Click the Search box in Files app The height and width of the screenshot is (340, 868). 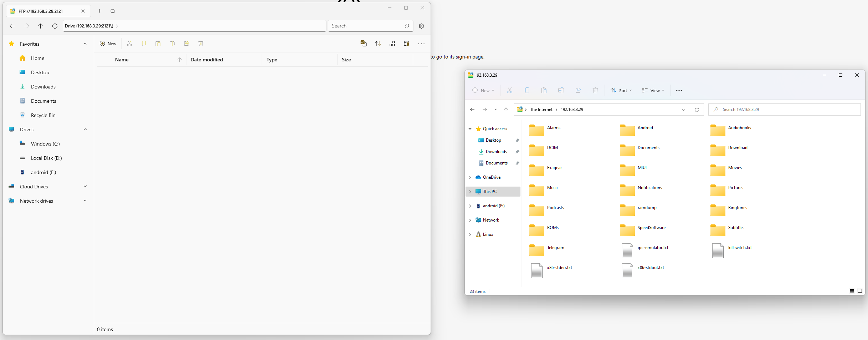[x=371, y=26]
